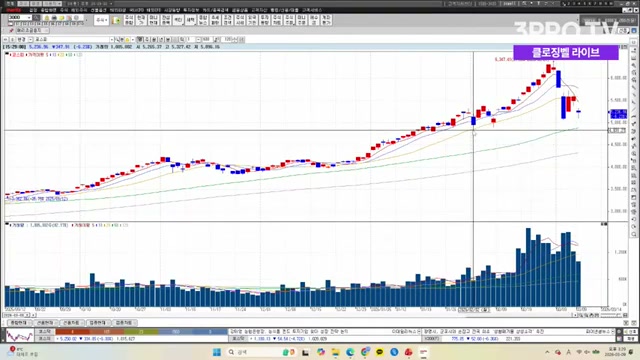The height and width of the screenshot is (360, 640).
Task: Open KakaoTalk from the Windows taskbar
Action: point(380,352)
